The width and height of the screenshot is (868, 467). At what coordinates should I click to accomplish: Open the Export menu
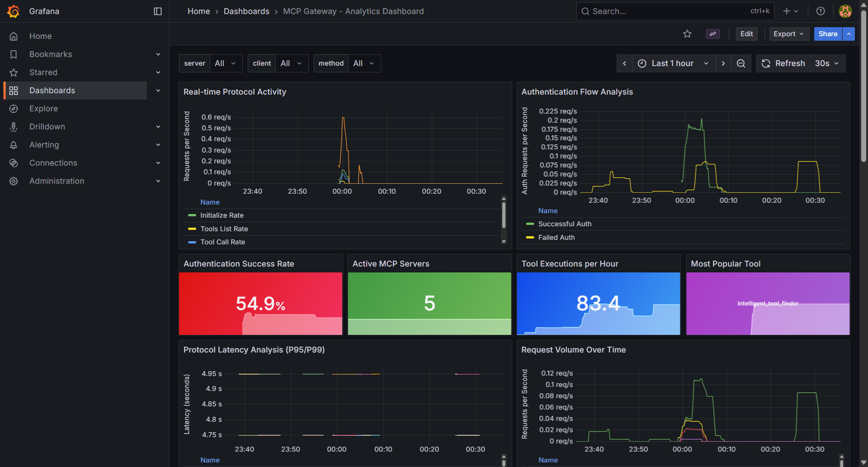tap(788, 33)
